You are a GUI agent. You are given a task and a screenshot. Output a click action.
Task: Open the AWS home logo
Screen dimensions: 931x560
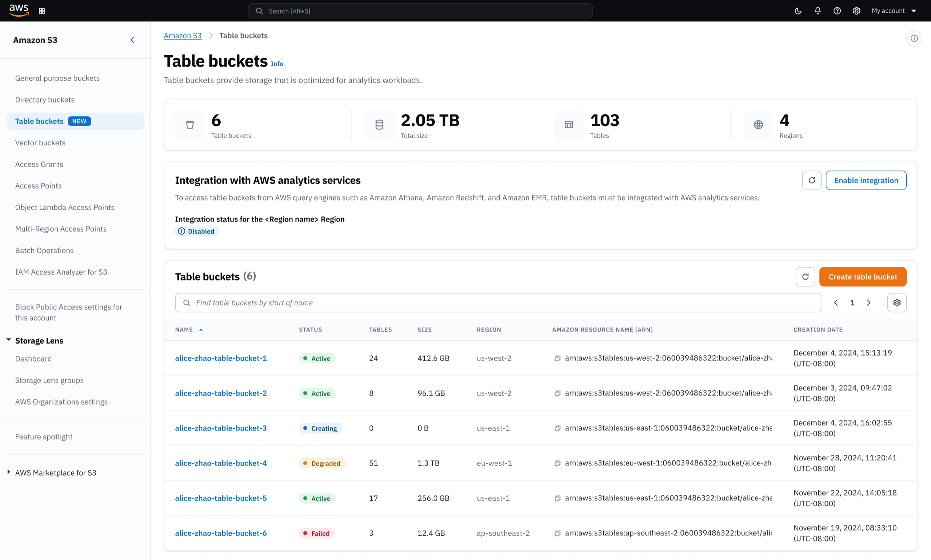coord(19,11)
